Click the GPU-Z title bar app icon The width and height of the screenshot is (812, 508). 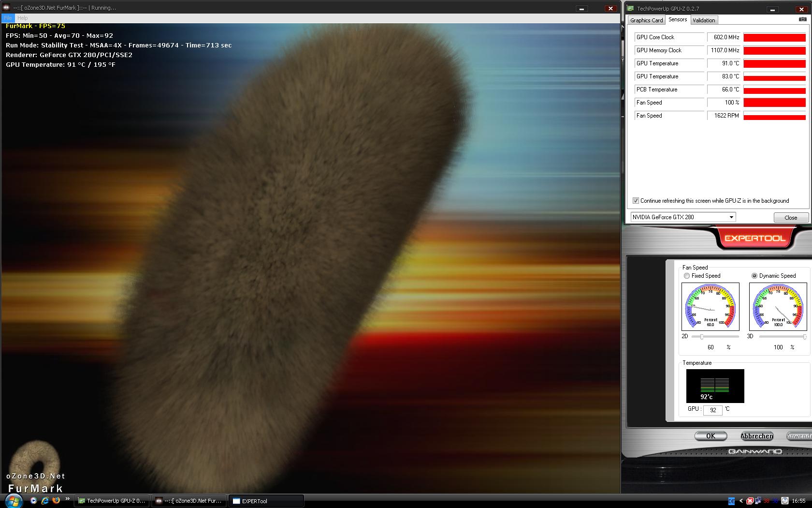pos(630,8)
